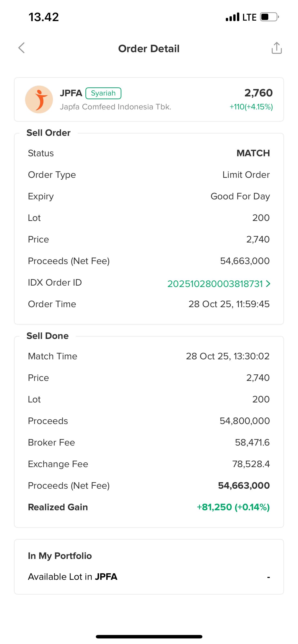298x644 pixels.
Task: Tap the MATCH status label
Action: pyautogui.click(x=253, y=153)
